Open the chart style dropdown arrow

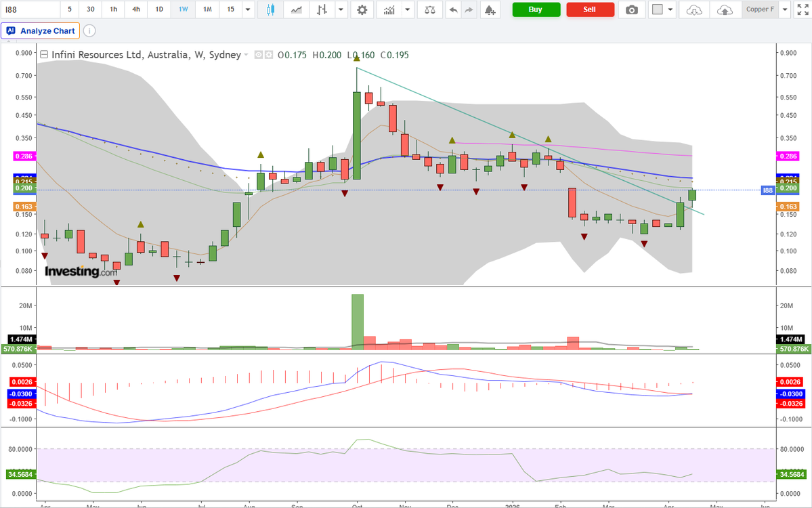tap(341, 9)
